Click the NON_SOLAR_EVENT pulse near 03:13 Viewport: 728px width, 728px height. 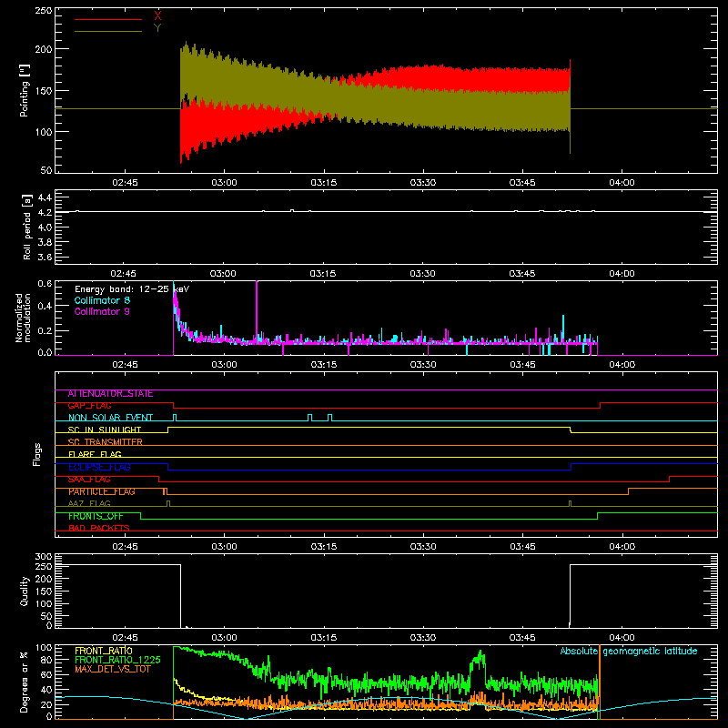(x=310, y=418)
